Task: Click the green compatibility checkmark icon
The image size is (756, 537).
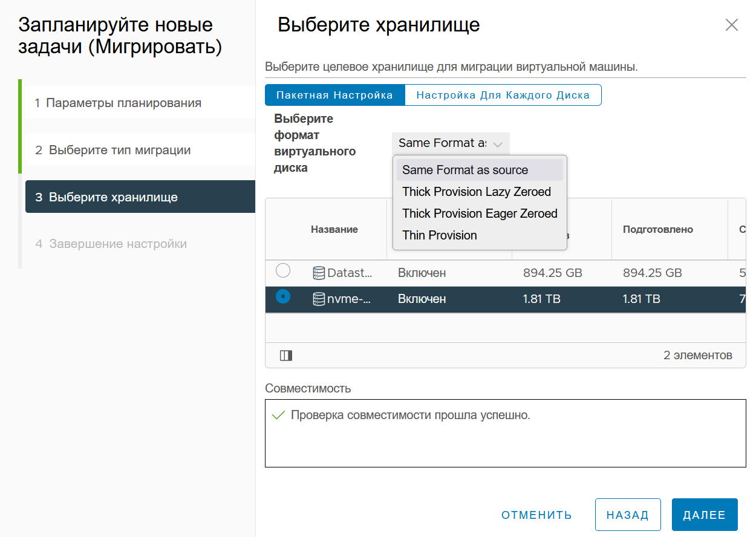Action: tap(278, 415)
